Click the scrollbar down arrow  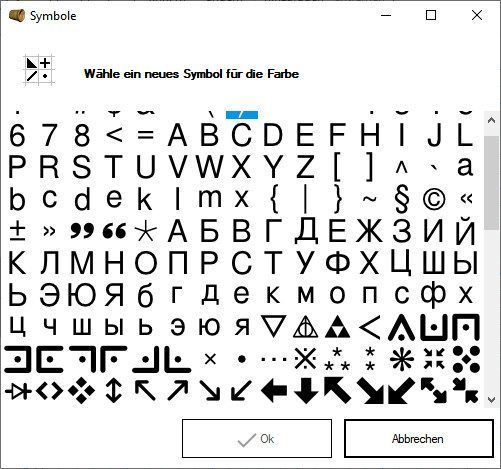coord(491,399)
